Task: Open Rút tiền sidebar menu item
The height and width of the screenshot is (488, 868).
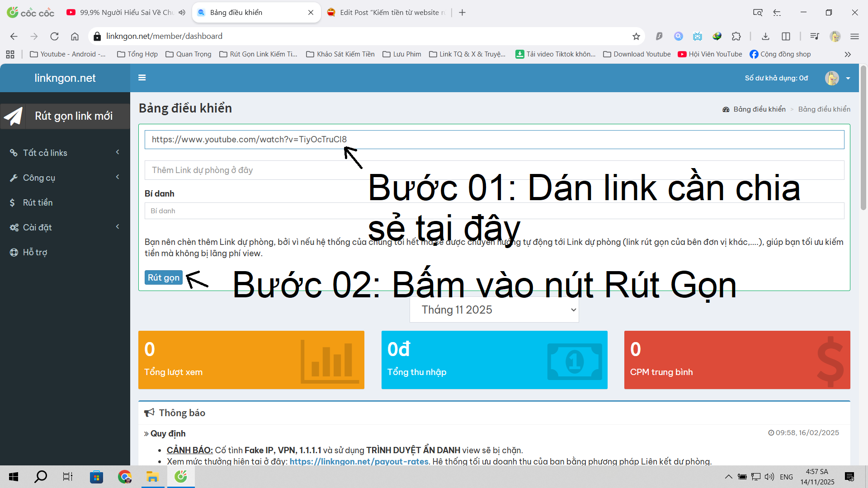Action: pos(38,202)
